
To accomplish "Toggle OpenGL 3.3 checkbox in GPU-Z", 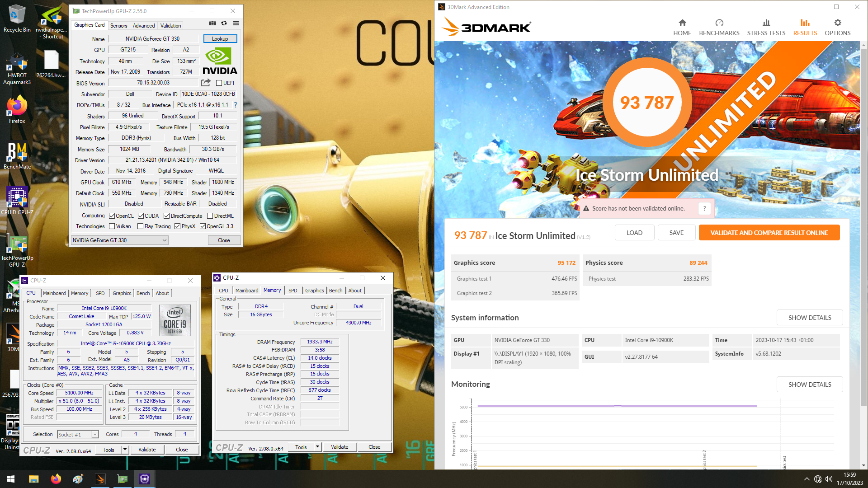I will (203, 226).
